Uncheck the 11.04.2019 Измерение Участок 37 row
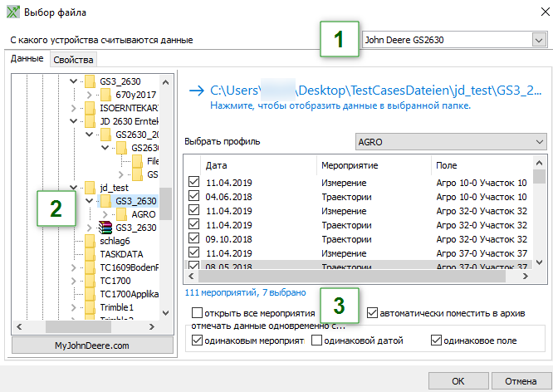The width and height of the screenshot is (553, 392). pyautogui.click(x=193, y=252)
